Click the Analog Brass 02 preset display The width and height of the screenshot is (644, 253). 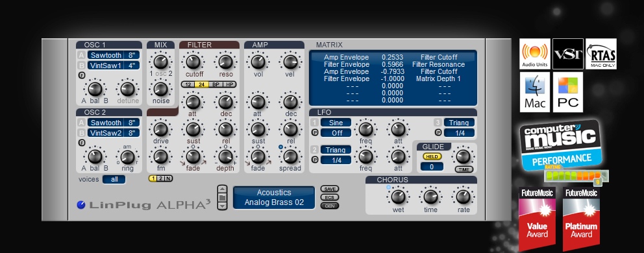(x=274, y=198)
